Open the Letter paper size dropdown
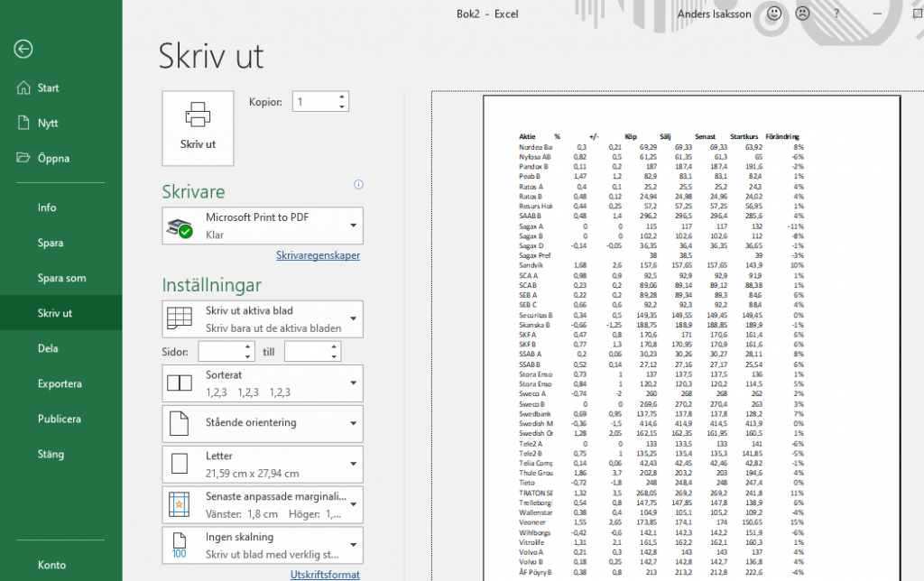 354,464
